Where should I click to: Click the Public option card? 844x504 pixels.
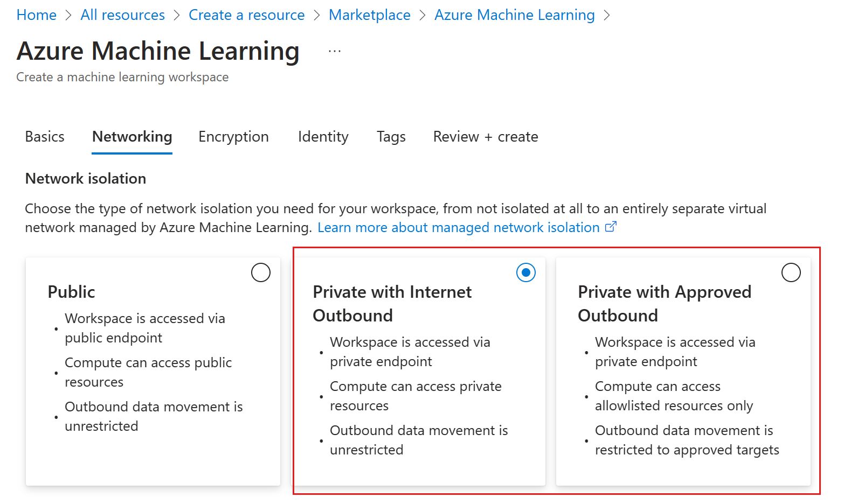pyautogui.click(x=153, y=372)
